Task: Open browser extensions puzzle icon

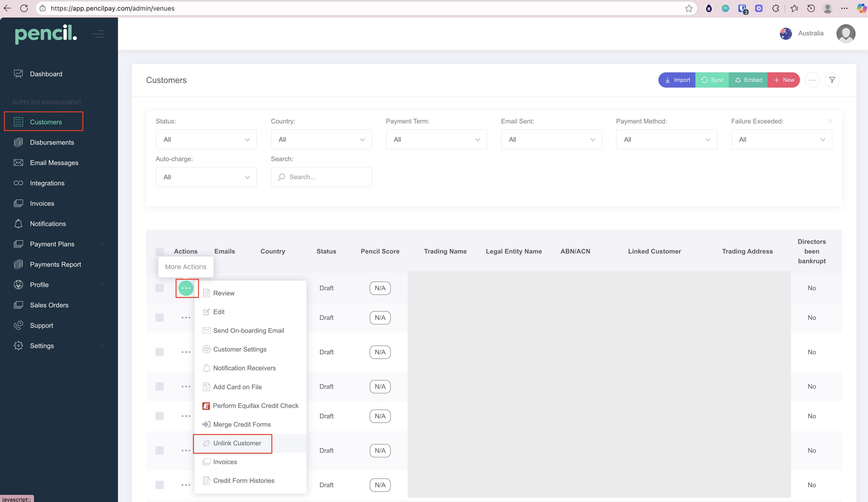Action: tap(775, 8)
